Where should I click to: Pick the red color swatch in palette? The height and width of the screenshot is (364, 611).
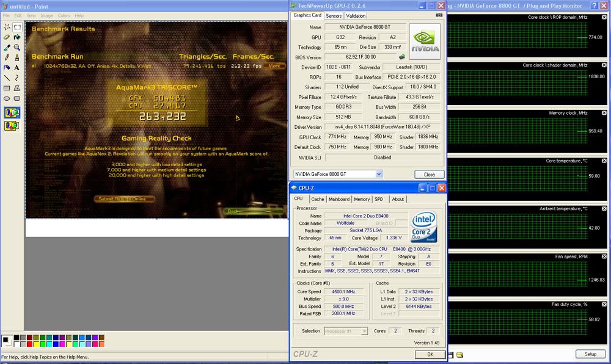pos(29,344)
